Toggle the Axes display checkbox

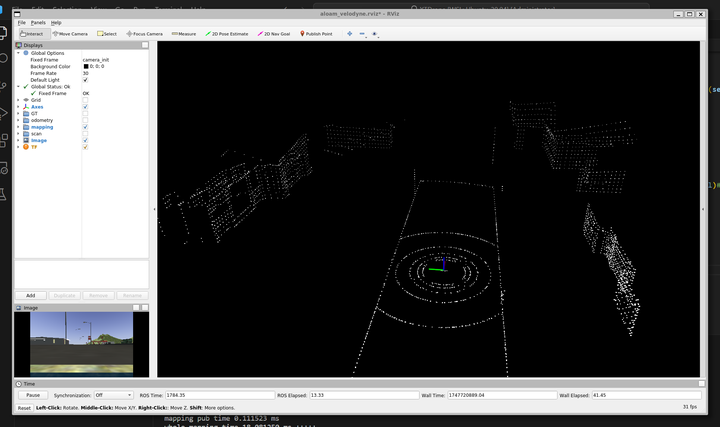tap(85, 107)
